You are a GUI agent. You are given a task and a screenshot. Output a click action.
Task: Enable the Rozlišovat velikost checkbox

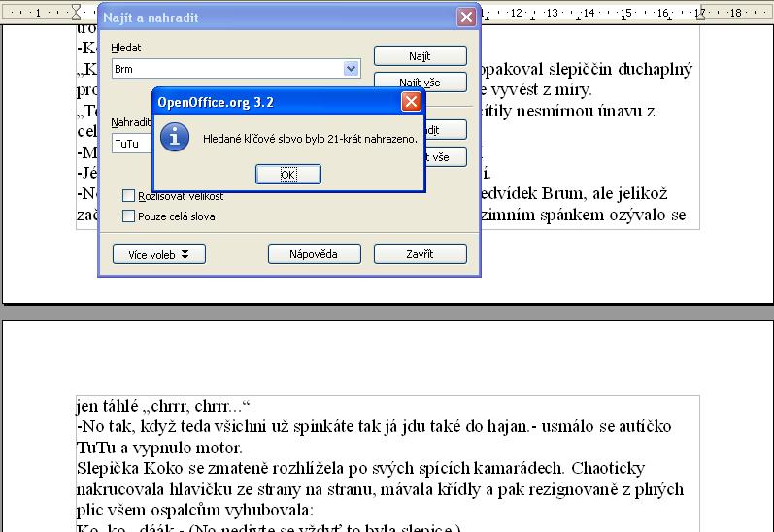pyautogui.click(x=128, y=196)
